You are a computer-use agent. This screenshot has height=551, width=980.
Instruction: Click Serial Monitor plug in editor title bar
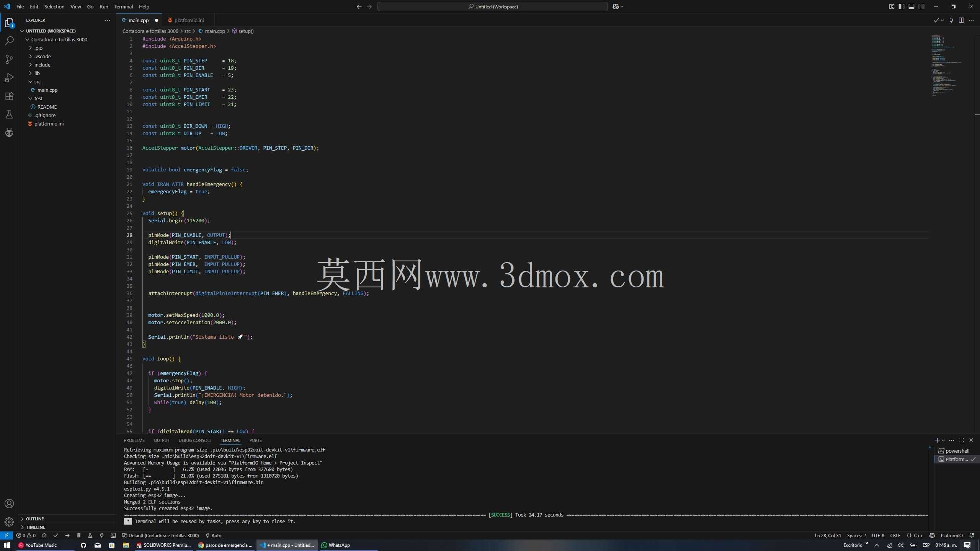(x=951, y=20)
